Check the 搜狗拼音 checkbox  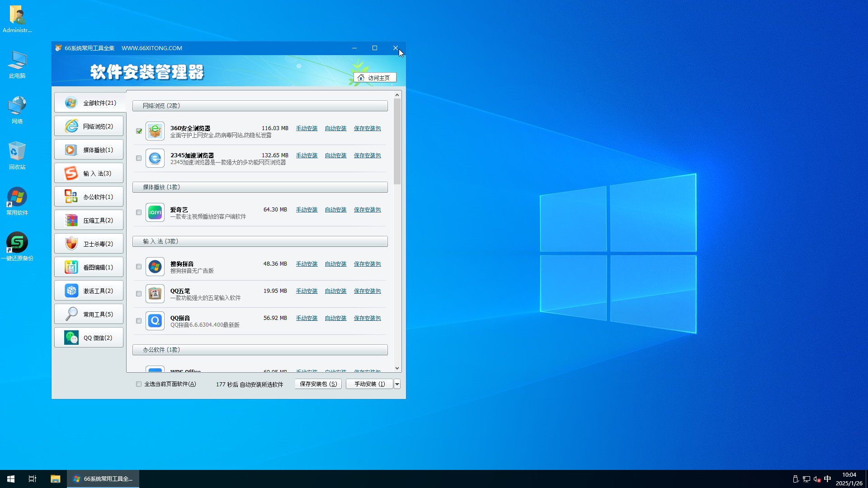(x=139, y=267)
